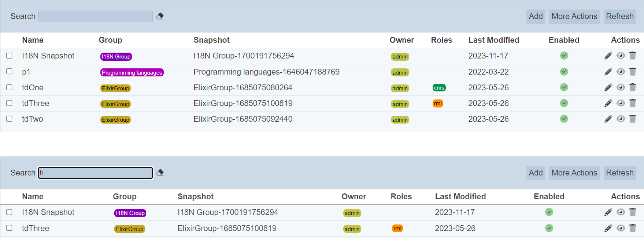Click the purple Programming languages group tag
The width and height of the screenshot is (644, 238).
(132, 72)
